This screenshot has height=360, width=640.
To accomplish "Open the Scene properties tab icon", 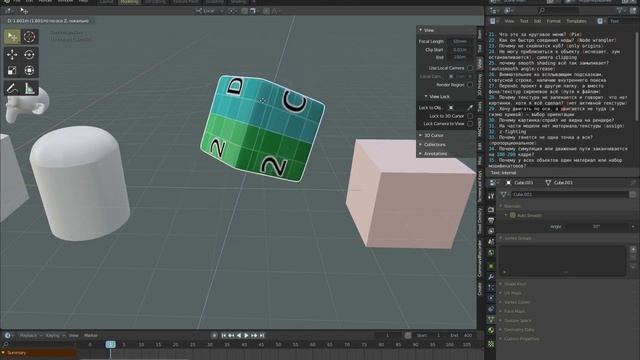I will click(491, 242).
